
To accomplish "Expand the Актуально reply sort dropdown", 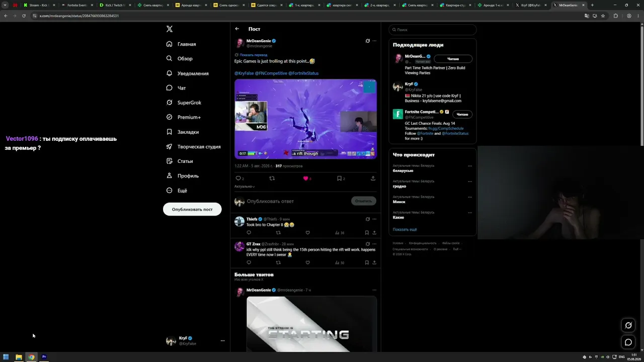I will pyautogui.click(x=245, y=187).
